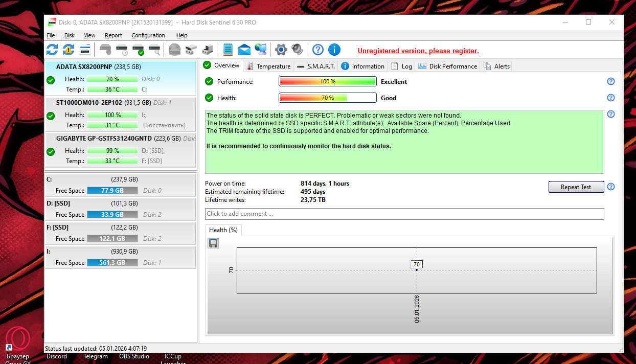The width and height of the screenshot is (636, 364).
Task: Click the floppy disk save icon above health graph
Action: (x=213, y=243)
